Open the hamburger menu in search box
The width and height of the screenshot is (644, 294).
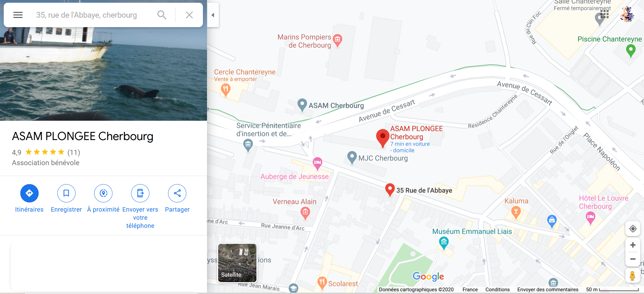coord(18,15)
